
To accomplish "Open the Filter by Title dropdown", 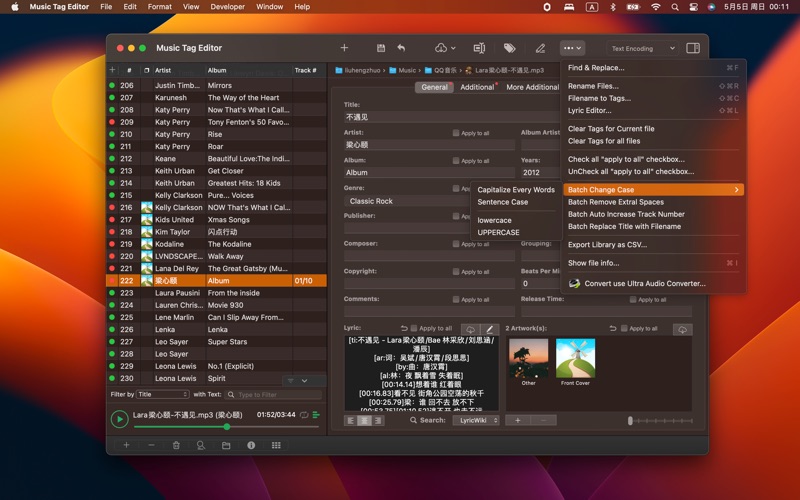I will tap(162, 395).
